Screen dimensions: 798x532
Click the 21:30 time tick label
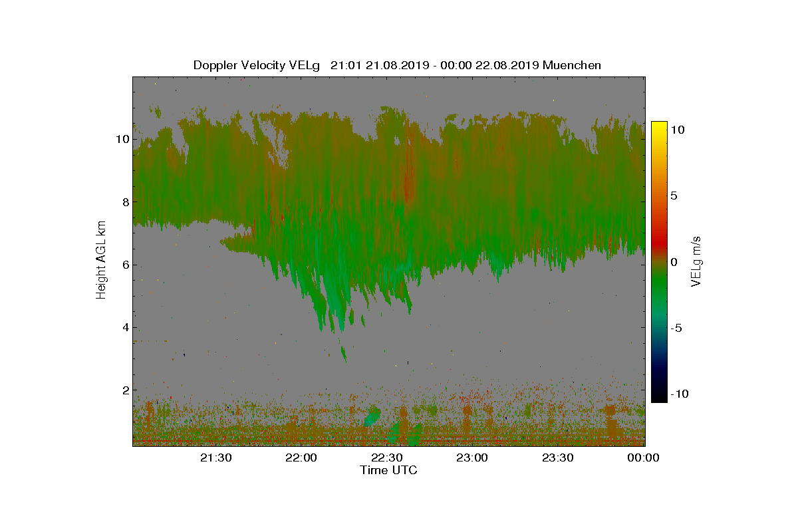(215, 458)
